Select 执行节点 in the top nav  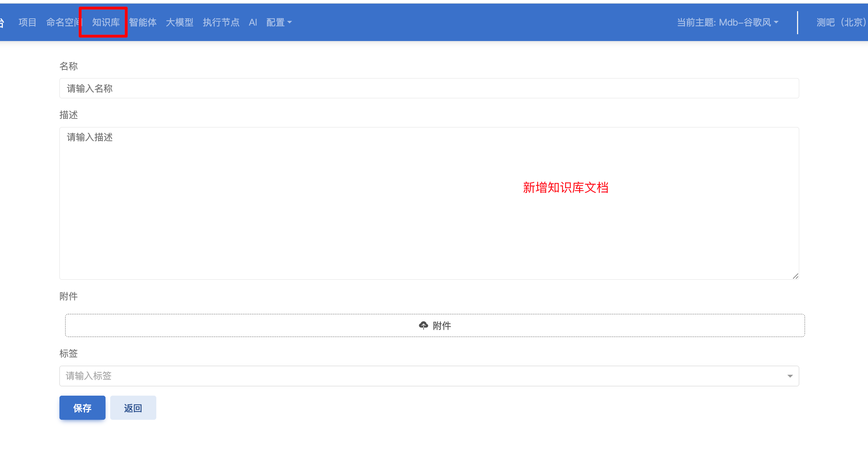(x=221, y=22)
